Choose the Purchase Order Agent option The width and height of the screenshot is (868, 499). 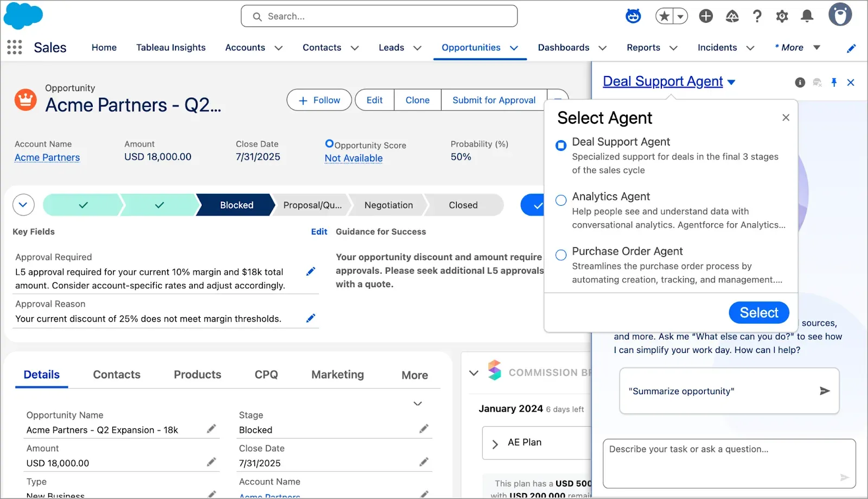pos(560,255)
